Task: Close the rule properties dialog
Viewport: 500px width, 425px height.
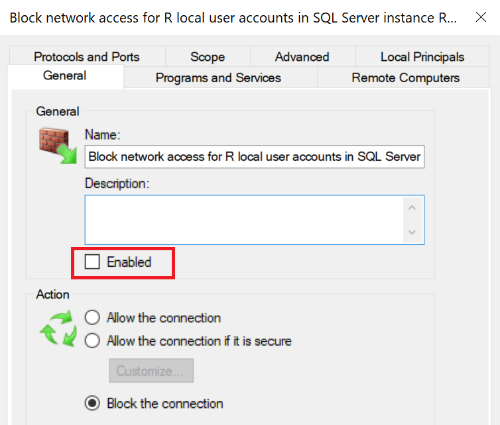Action: (481, 17)
